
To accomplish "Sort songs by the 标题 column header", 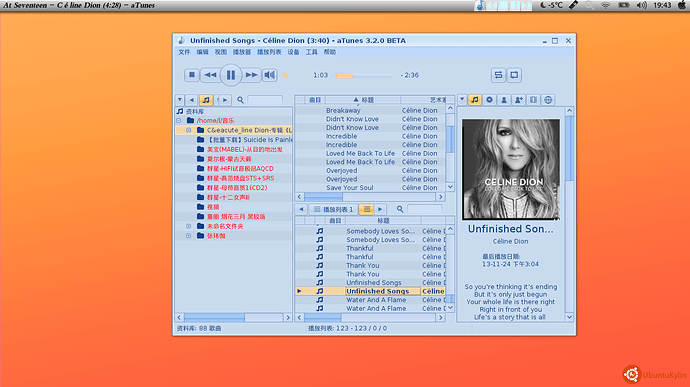I will tap(363, 100).
